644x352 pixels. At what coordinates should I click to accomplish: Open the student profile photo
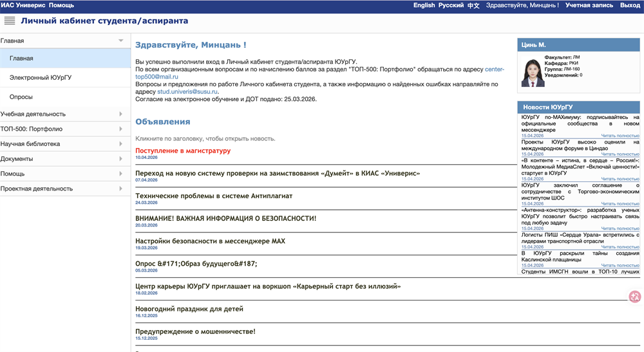point(533,73)
